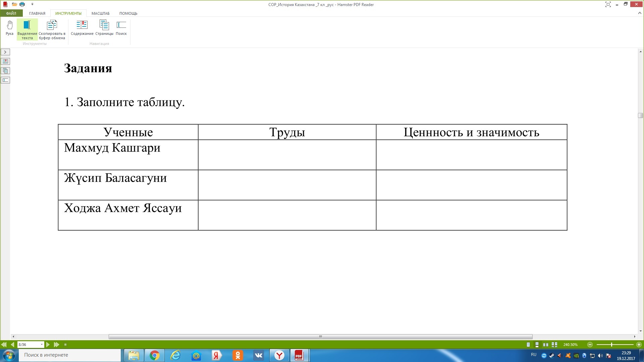Click the open folder icon

point(14,4)
